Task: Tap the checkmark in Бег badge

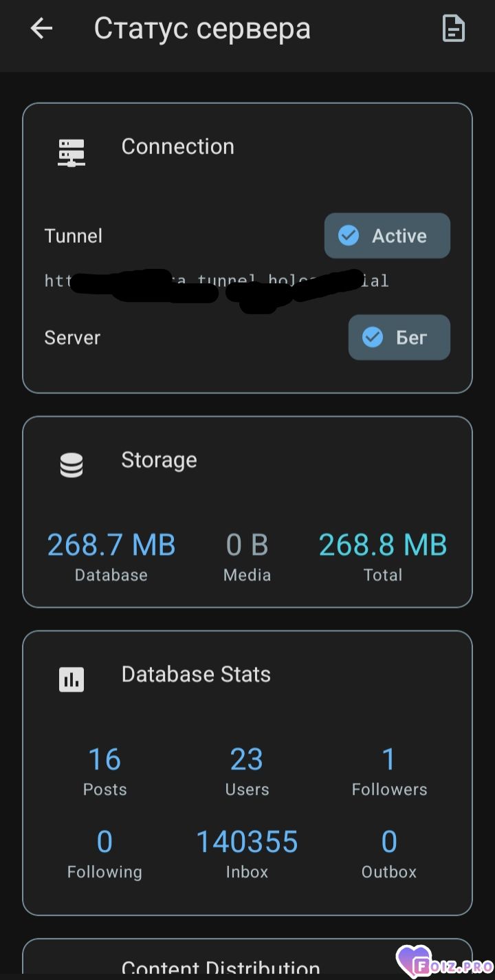Action: [x=373, y=338]
